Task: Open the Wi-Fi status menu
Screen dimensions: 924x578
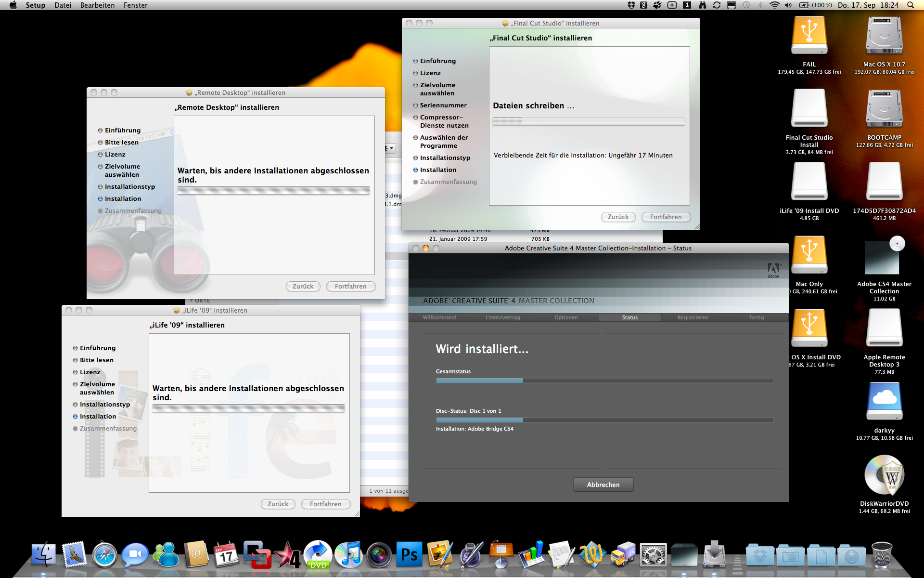Action: pyautogui.click(x=774, y=5)
